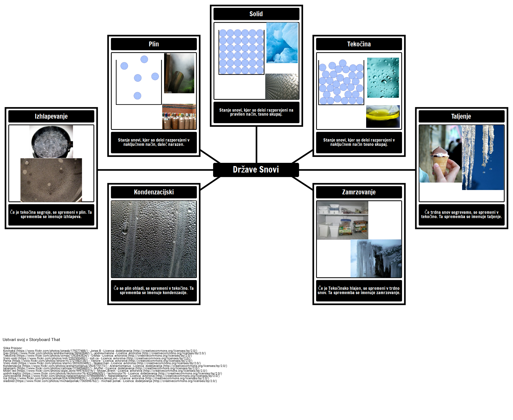
Task: Click the Taljenje description about trdna snov
Action: click(461, 215)
